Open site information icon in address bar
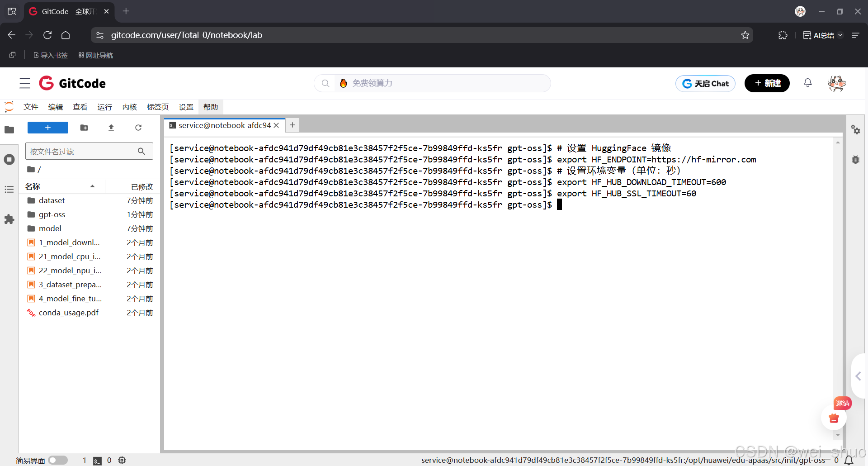The height and width of the screenshot is (466, 868). [100, 35]
